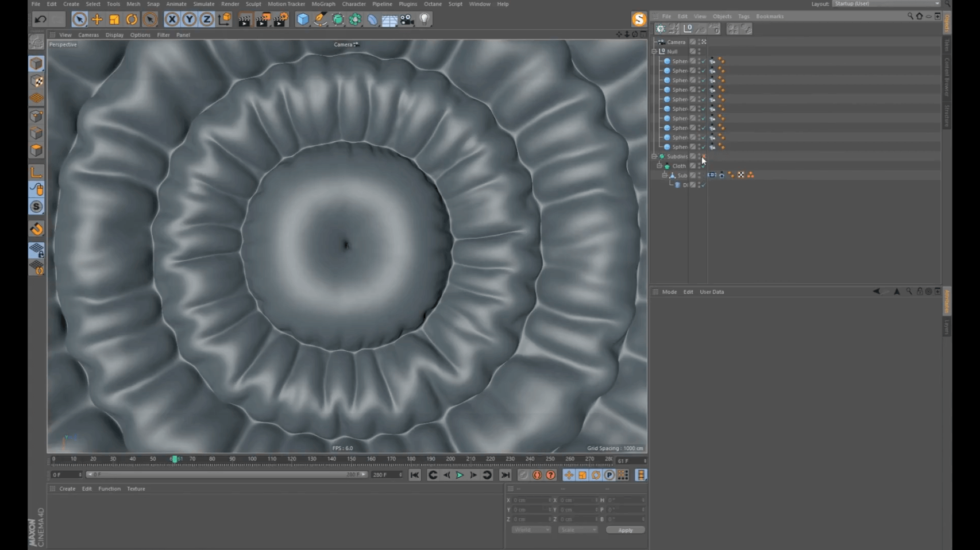Open the Light object tool
980x550 pixels.
[x=425, y=20]
